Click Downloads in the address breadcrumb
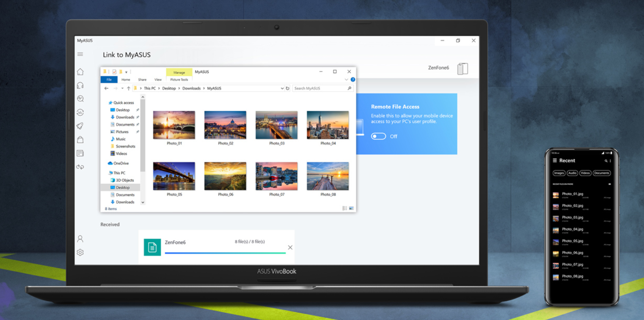Image resolution: width=644 pixels, height=320 pixels. [191, 88]
